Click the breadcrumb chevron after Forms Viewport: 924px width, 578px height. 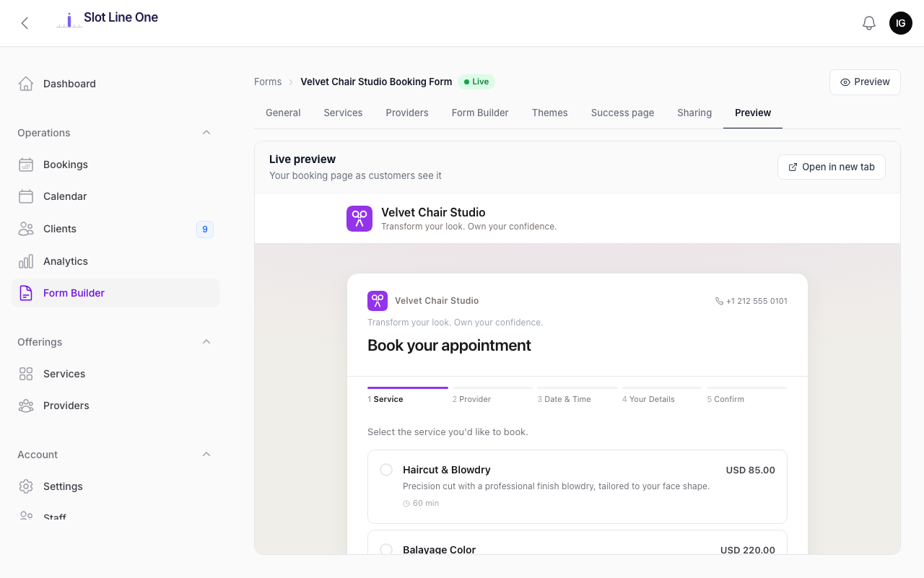click(x=292, y=82)
